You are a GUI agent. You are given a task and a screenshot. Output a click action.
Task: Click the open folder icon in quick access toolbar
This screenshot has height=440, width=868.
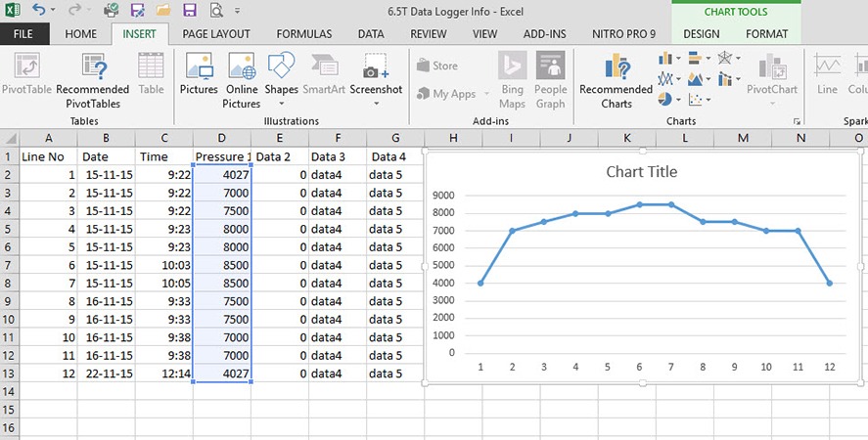[162, 11]
